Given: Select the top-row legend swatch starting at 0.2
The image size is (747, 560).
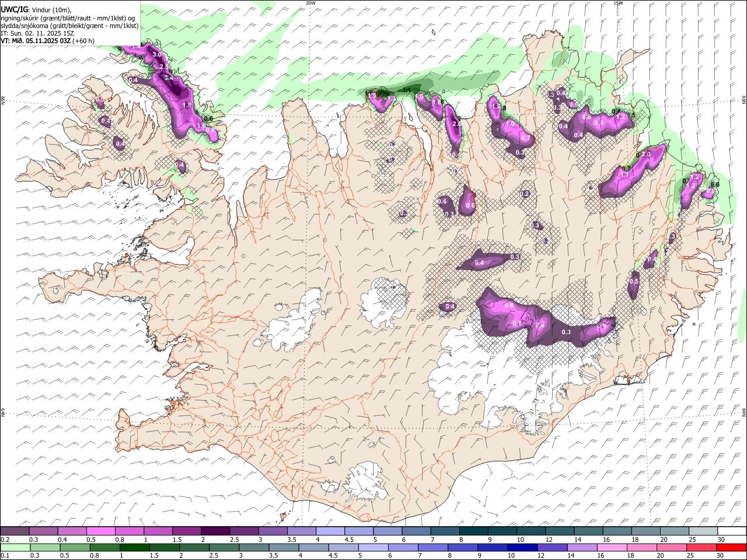Looking at the screenshot, I should click(15, 531).
